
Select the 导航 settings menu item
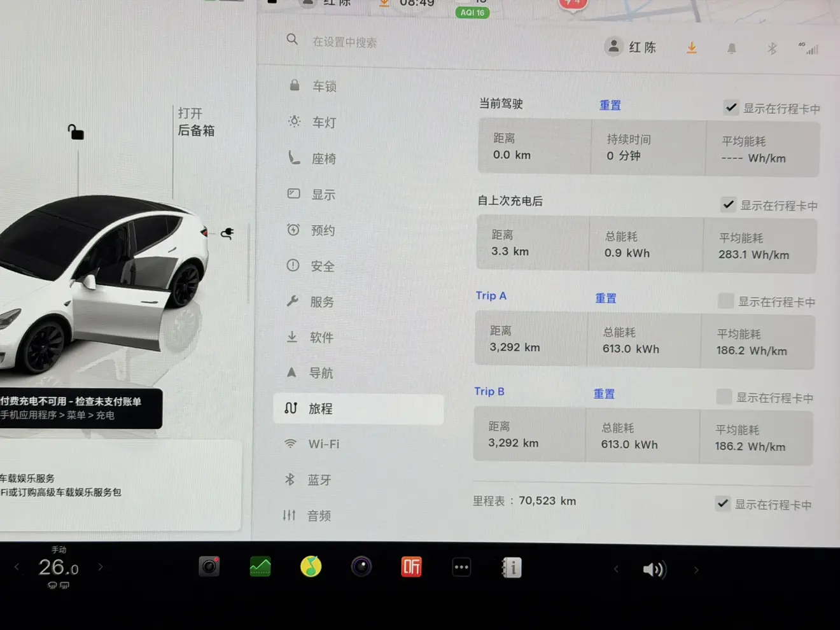point(321,373)
